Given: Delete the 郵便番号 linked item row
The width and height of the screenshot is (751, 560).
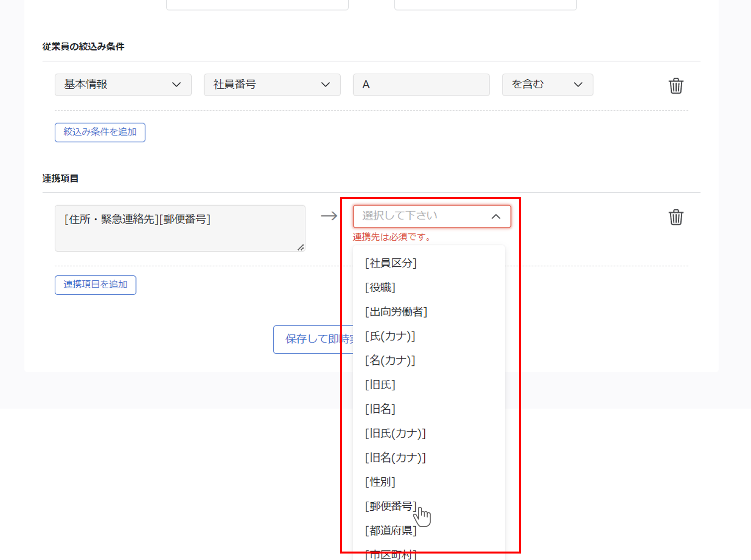Looking at the screenshot, I should coord(675,217).
